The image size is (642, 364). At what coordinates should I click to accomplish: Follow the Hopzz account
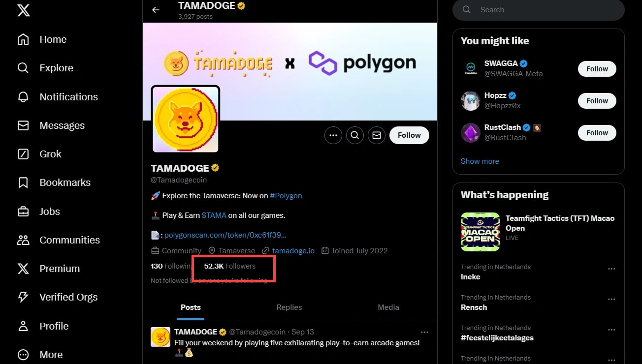(x=597, y=101)
